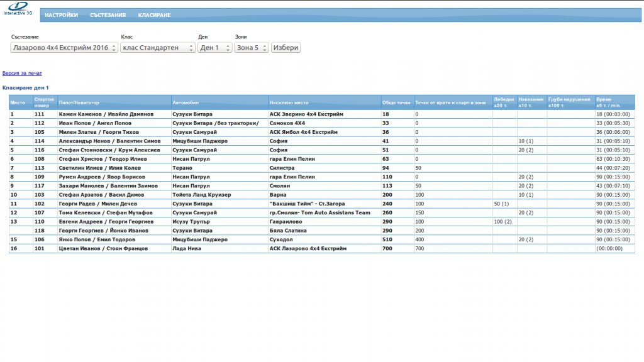Click location АСК Зверино 4x4 Екстрийм
The width and height of the screenshot is (644, 362).
pos(306,114)
